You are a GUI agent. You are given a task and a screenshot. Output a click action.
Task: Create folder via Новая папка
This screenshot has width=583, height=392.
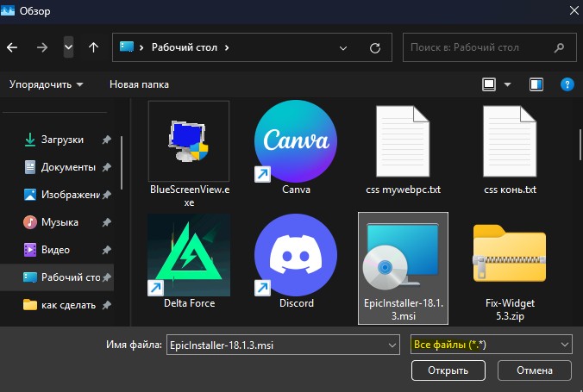pyautogui.click(x=139, y=84)
